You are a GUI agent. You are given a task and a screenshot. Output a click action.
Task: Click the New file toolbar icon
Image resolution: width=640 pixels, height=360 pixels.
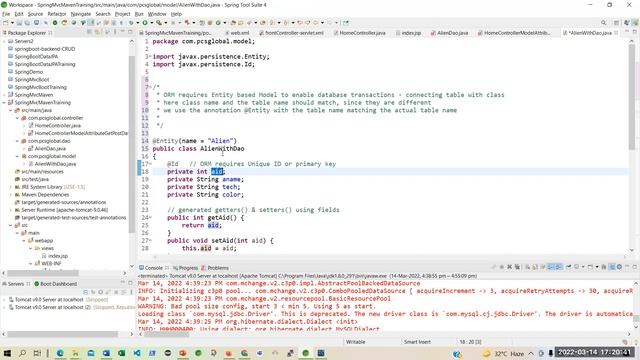pos(6,23)
